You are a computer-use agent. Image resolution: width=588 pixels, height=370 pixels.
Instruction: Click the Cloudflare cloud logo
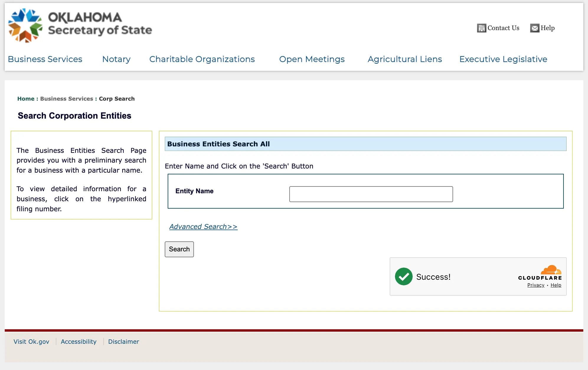coord(551,270)
